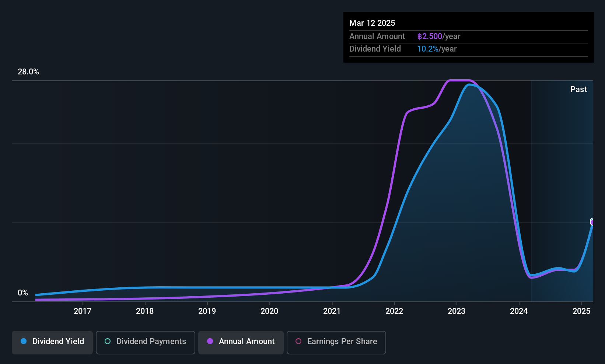Click the ฿2.500/year annual amount value
The height and width of the screenshot is (364, 605).
tap(439, 36)
